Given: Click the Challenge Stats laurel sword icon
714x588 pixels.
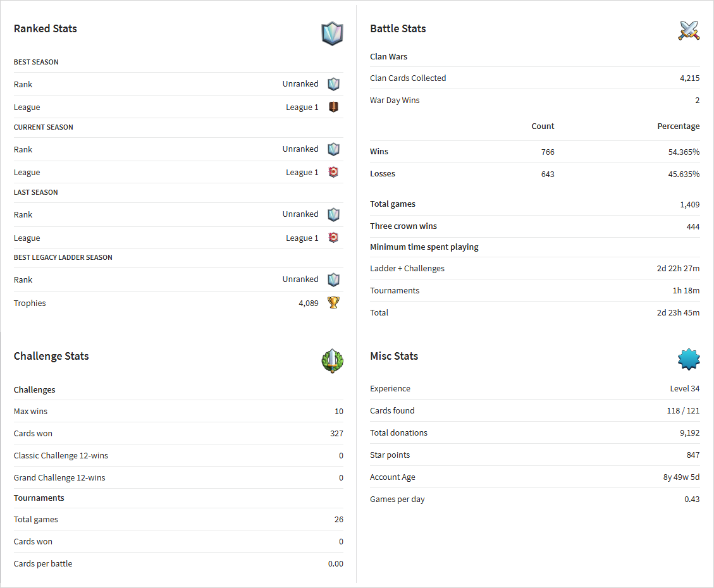Looking at the screenshot, I should click(333, 361).
